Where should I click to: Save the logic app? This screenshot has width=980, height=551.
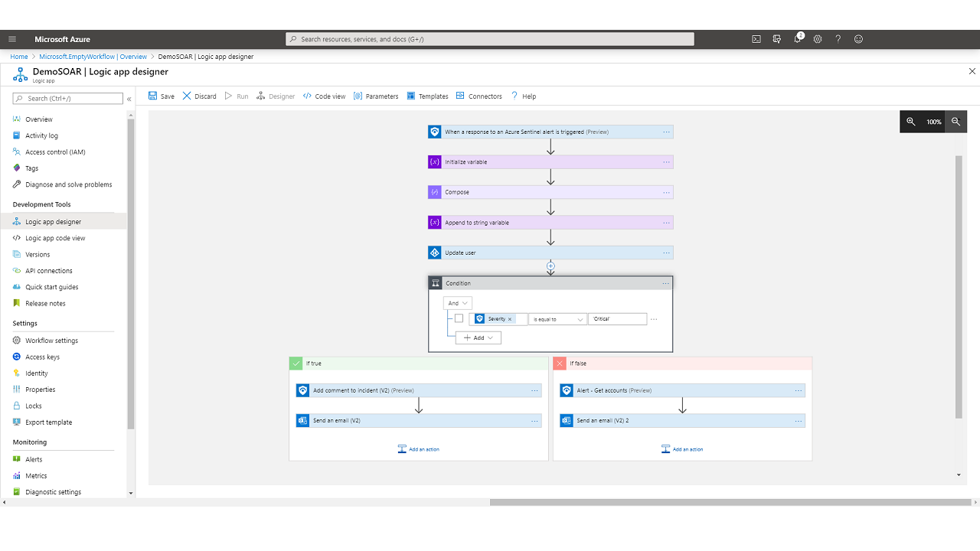(x=161, y=96)
